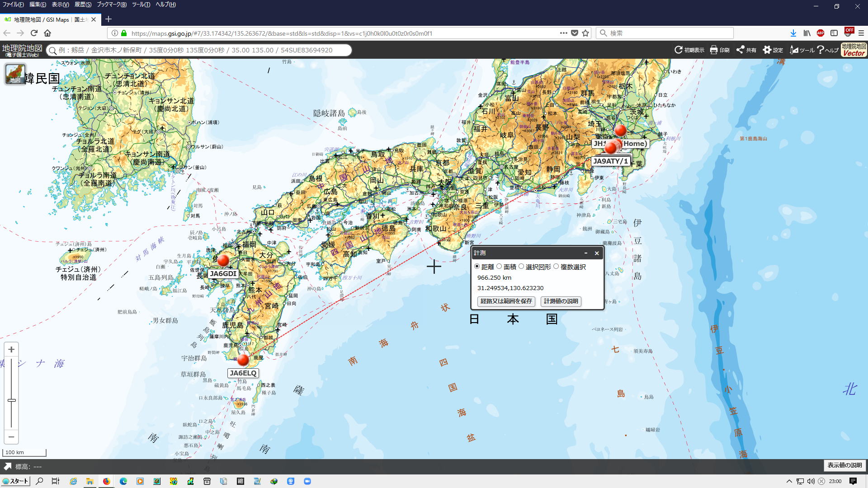
Task: Click the JA9ATY/1 red map marker
Action: click(x=611, y=147)
